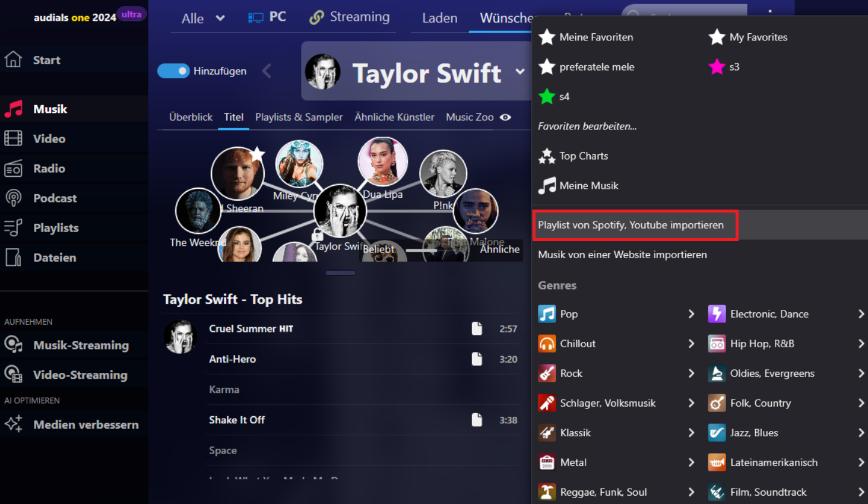Click the white star next to Meine Favoriten
The height and width of the screenshot is (504, 868).
click(x=547, y=37)
